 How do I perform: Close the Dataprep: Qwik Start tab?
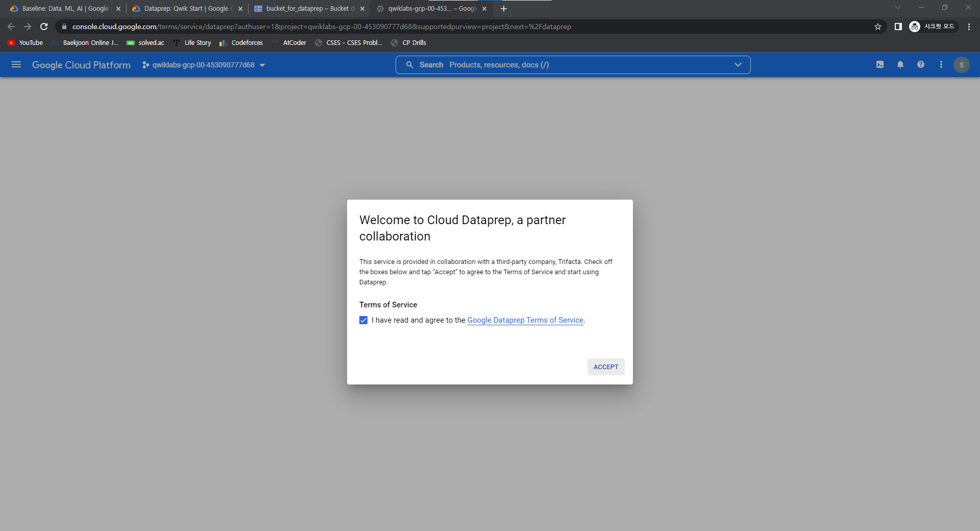tap(240, 9)
